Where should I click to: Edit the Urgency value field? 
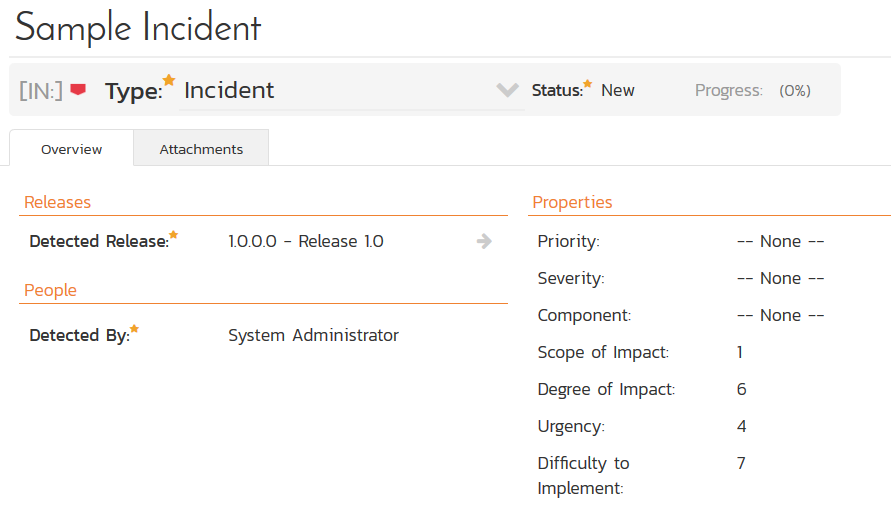point(741,426)
